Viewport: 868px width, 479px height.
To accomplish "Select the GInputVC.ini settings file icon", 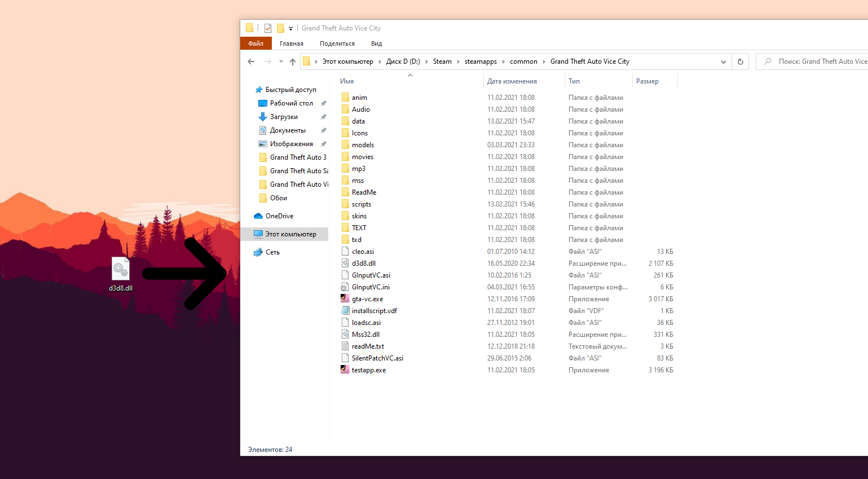I will [x=345, y=287].
